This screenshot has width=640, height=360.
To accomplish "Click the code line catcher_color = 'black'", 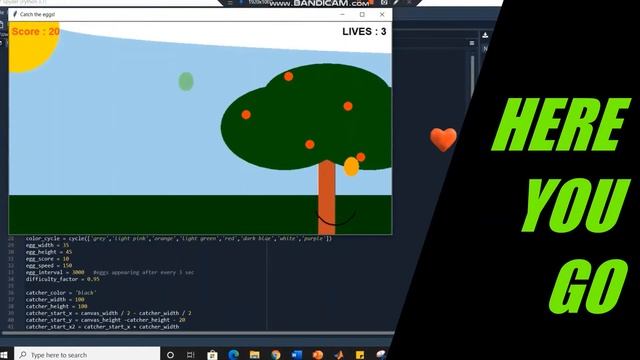I will pos(61,293).
